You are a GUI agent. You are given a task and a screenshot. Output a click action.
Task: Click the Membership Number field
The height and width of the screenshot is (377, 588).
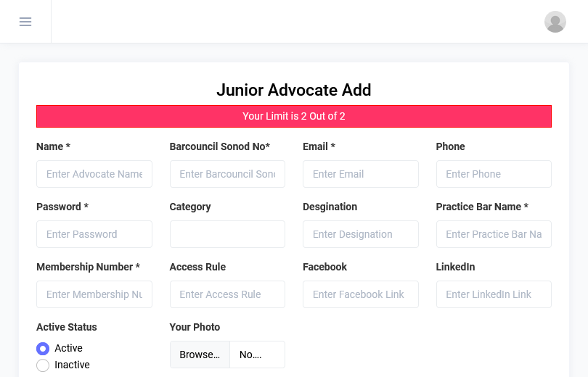tap(94, 294)
